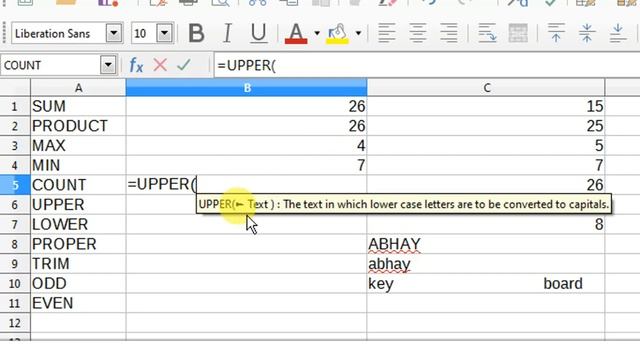The width and height of the screenshot is (640, 360).
Task: Click cell containing TRIM
Action: click(78, 264)
